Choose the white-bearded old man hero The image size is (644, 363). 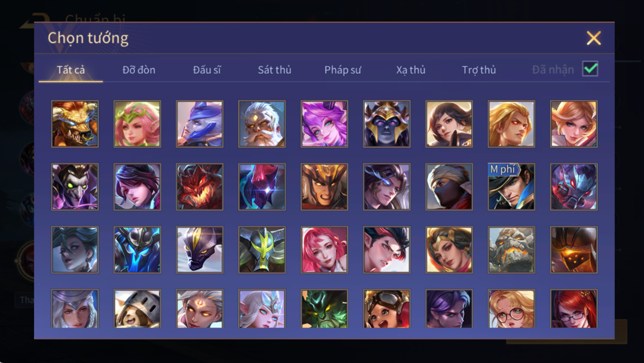[261, 123]
